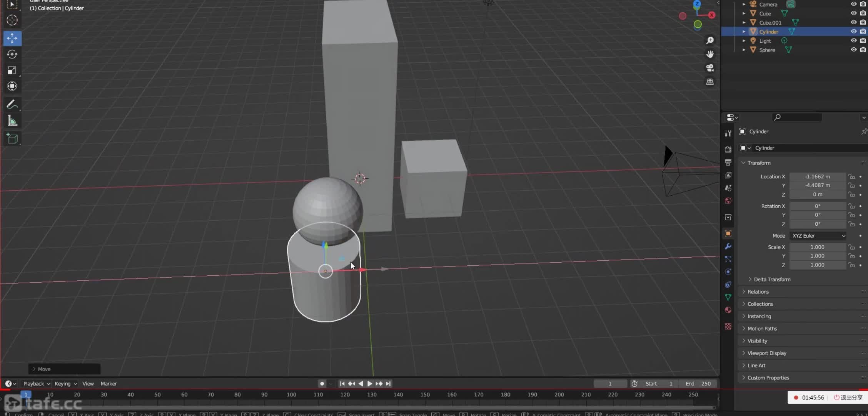
Task: Activate the combined Transform tool
Action: (12, 86)
